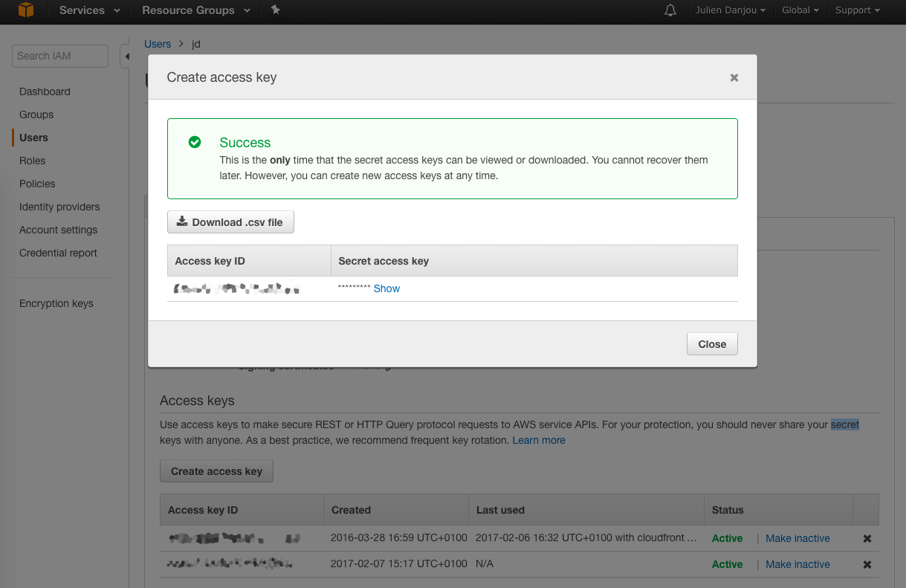
Task: Collapse the sidebar with the arrow handle
Action: 126,56
